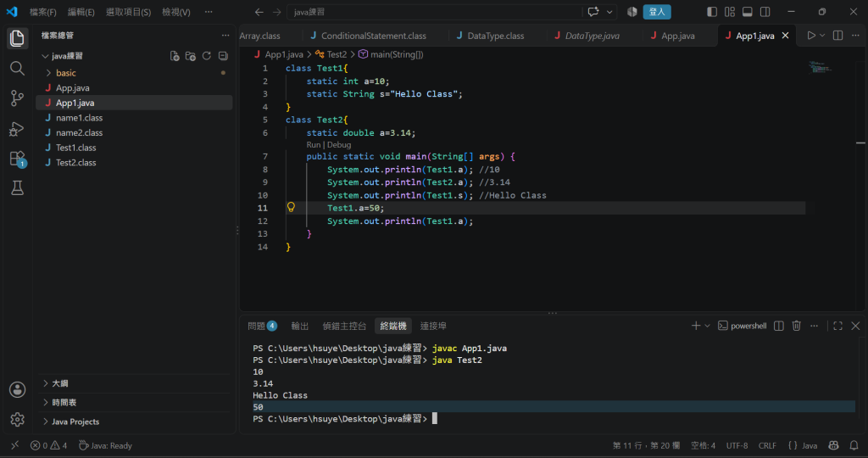Split the editor to the right
The height and width of the screenshot is (458, 868).
(x=838, y=36)
